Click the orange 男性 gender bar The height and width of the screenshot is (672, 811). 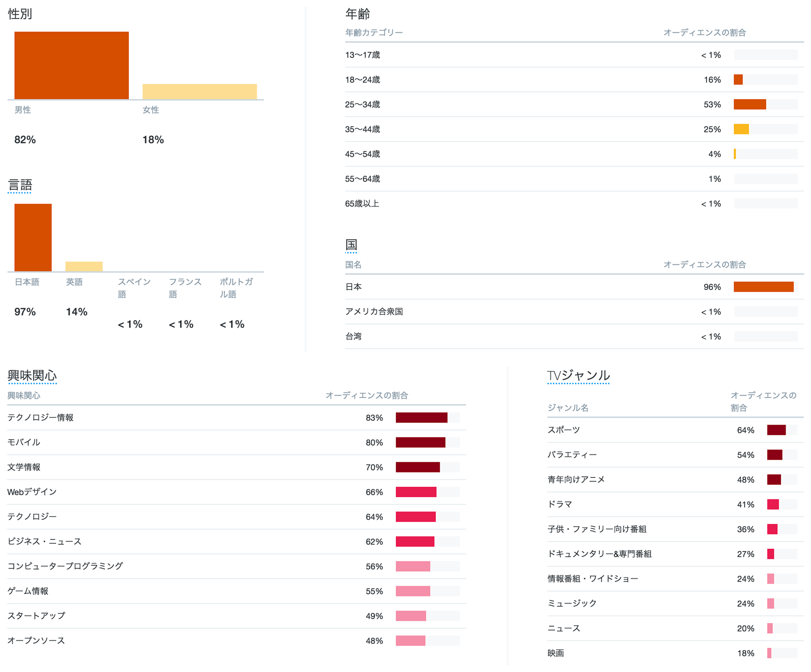71,65
